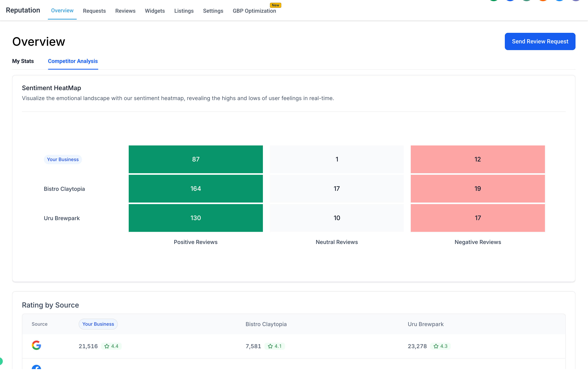Open the Listings tab
Viewport: 588px width, 373px height.
coord(184,11)
